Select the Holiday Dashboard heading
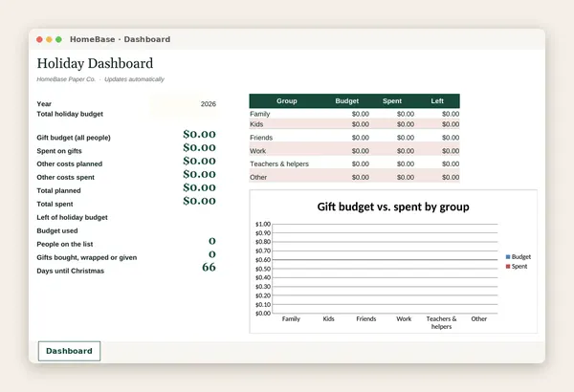This screenshot has width=574, height=392. pyautogui.click(x=95, y=63)
